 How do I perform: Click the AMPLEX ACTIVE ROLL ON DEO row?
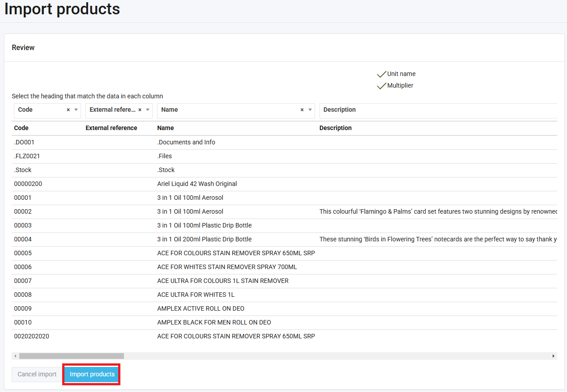(200, 308)
